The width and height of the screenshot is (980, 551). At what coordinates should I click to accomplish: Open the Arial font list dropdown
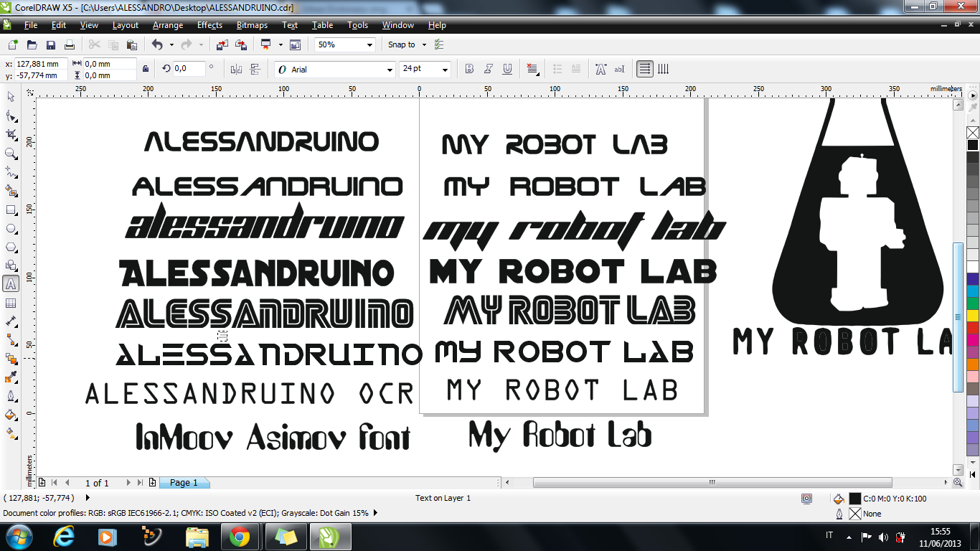[x=391, y=70]
